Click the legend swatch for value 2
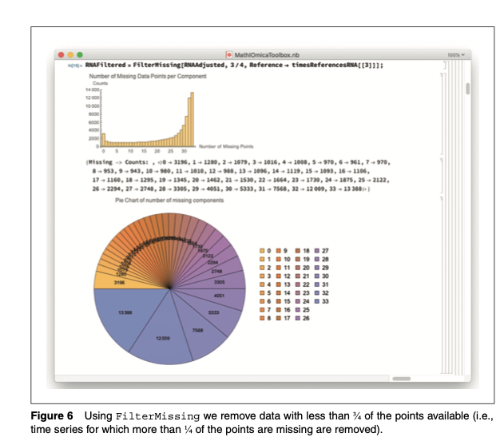The image size is (504, 445). (262, 268)
